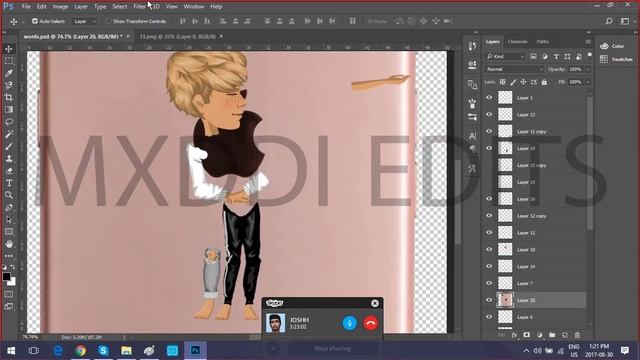Click the lock all padlock icon
This screenshot has width=640, height=360.
coord(544,82)
